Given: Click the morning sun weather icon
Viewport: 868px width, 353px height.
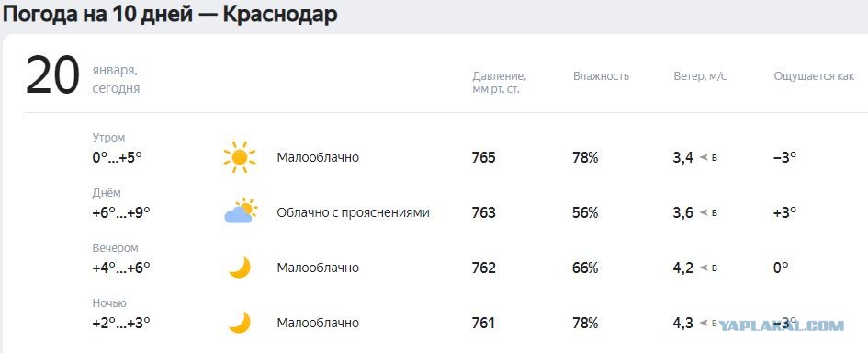Looking at the screenshot, I should pyautogui.click(x=239, y=157).
